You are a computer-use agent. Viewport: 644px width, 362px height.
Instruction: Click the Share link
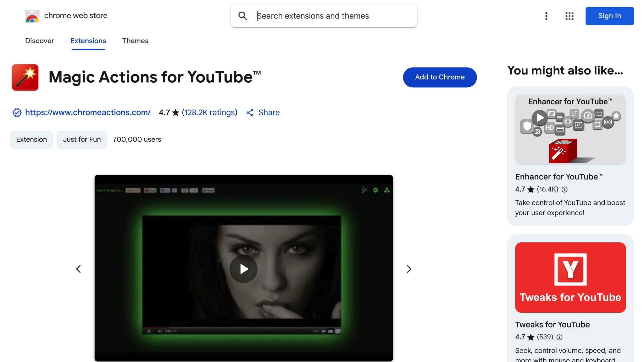269,112
